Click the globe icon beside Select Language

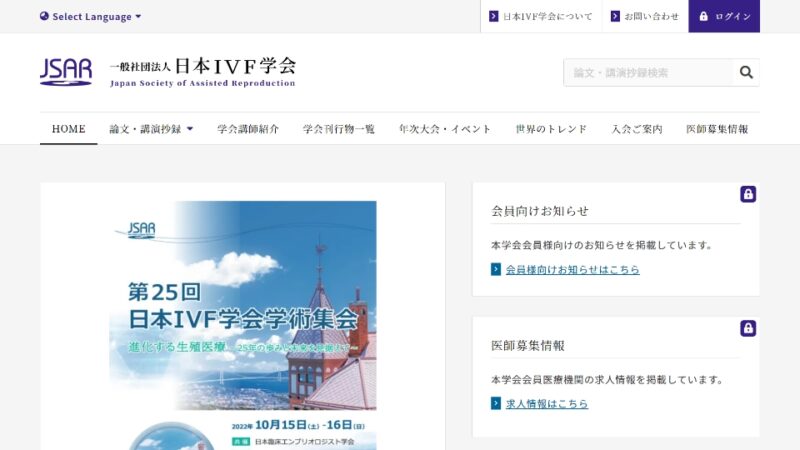pos(44,16)
